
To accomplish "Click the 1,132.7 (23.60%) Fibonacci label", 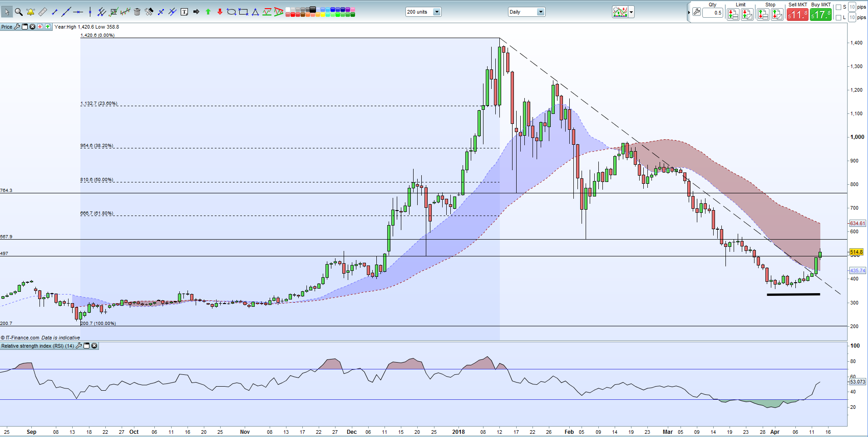I will click(x=99, y=103).
